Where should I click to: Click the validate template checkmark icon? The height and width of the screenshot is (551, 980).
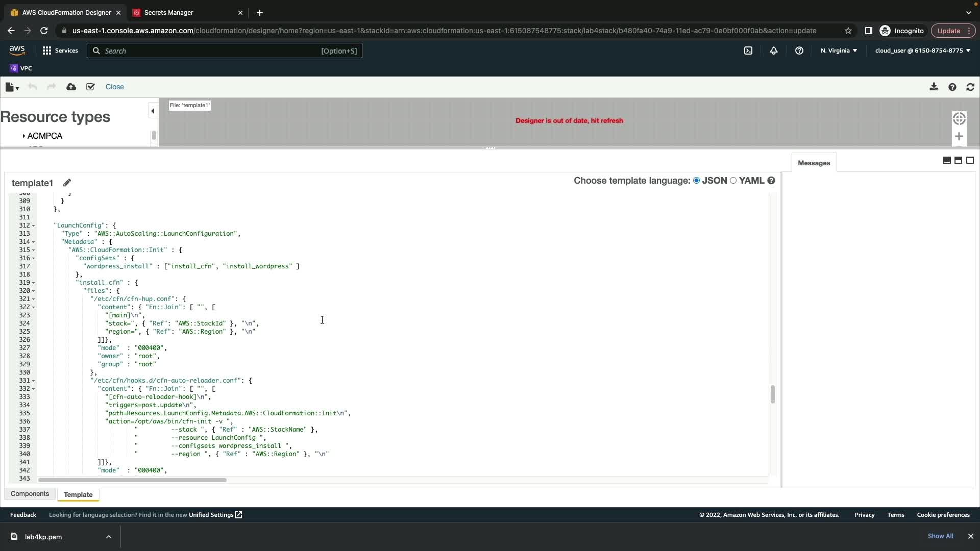(90, 87)
